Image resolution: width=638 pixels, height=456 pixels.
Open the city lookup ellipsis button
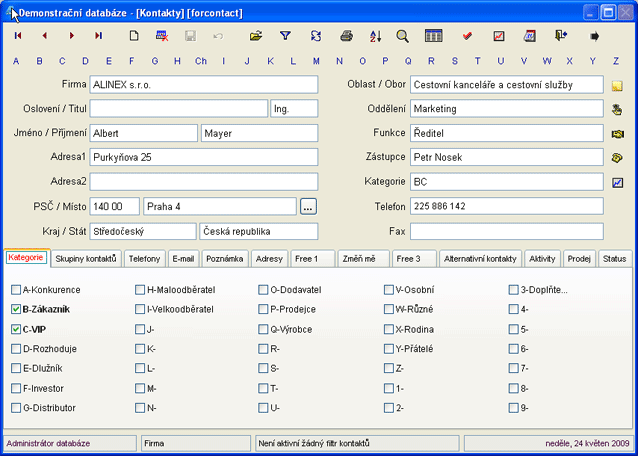(x=308, y=206)
